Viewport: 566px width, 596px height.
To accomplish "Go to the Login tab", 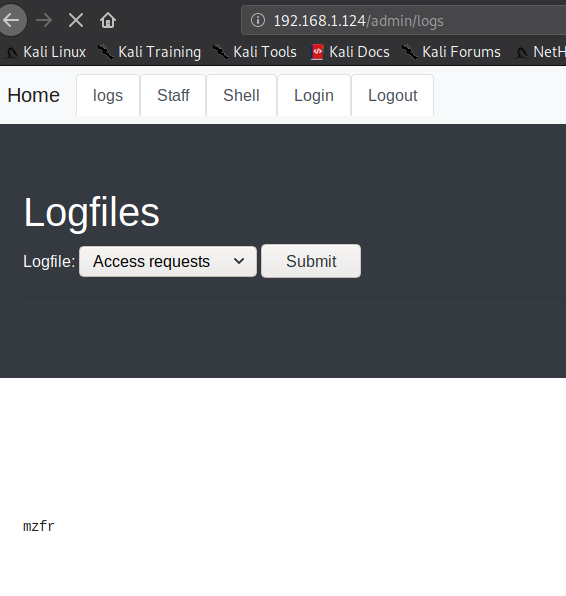I will coord(314,95).
